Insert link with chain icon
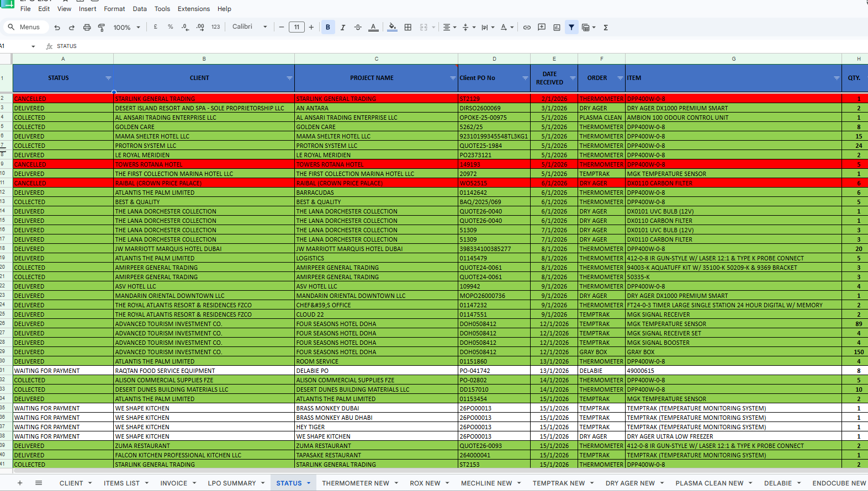 527,27
